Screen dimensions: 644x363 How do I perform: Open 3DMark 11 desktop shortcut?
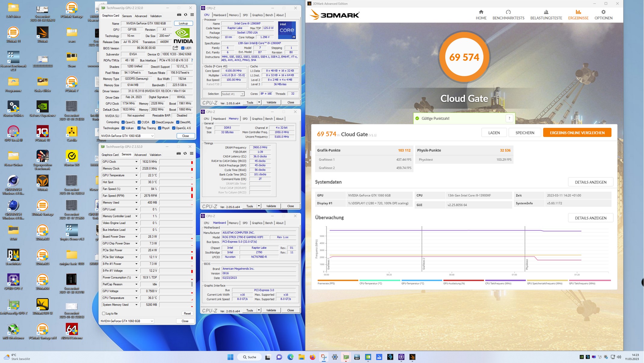click(x=13, y=34)
